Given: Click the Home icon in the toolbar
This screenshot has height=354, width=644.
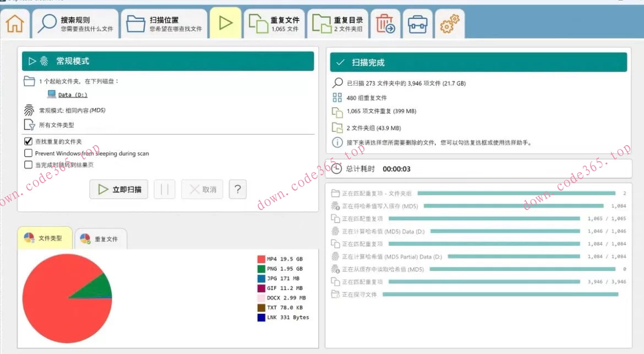Looking at the screenshot, I should coord(15,24).
